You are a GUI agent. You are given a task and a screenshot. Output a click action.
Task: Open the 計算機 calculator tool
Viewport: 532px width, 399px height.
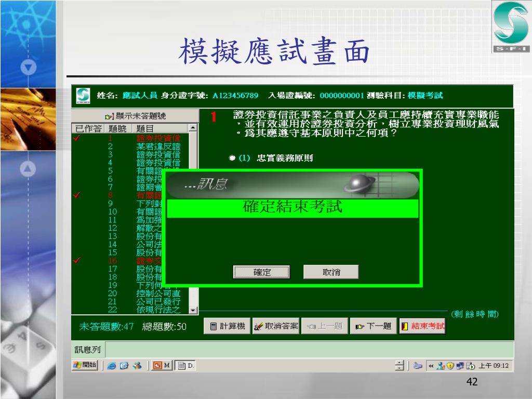coord(227,326)
